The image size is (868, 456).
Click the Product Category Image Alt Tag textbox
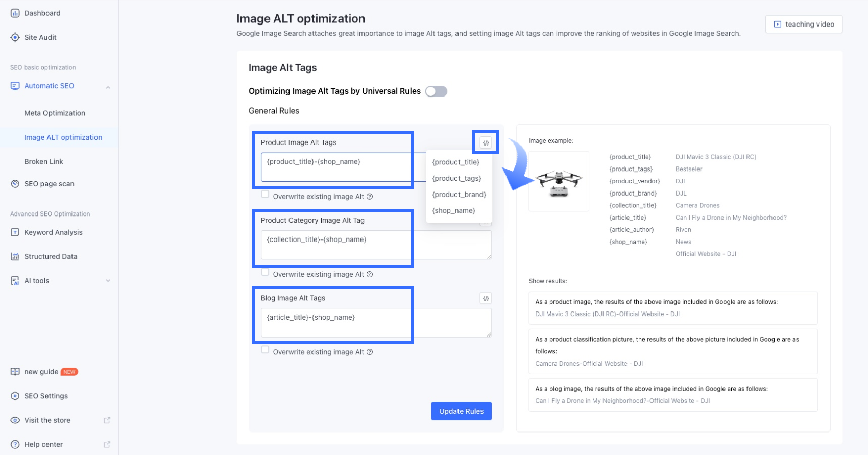(376, 245)
